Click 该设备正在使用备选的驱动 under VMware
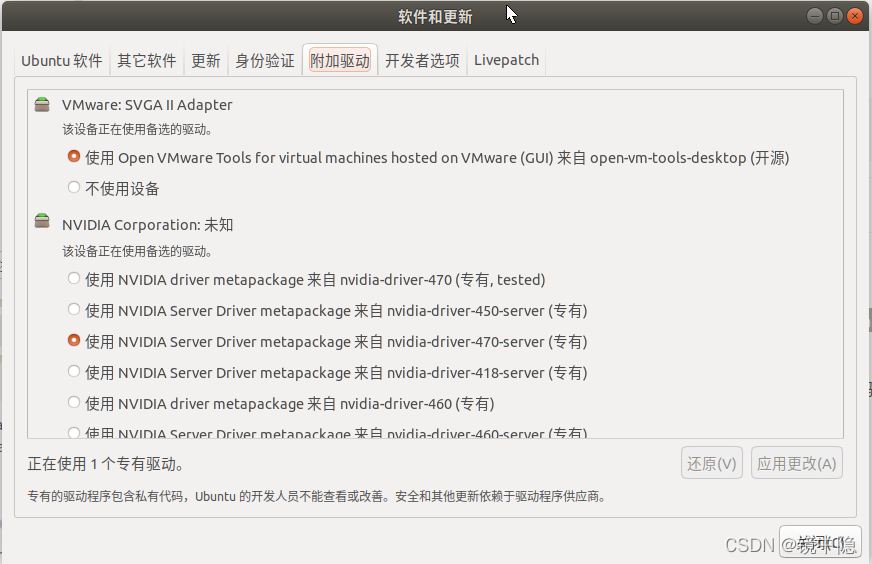 coord(137,130)
